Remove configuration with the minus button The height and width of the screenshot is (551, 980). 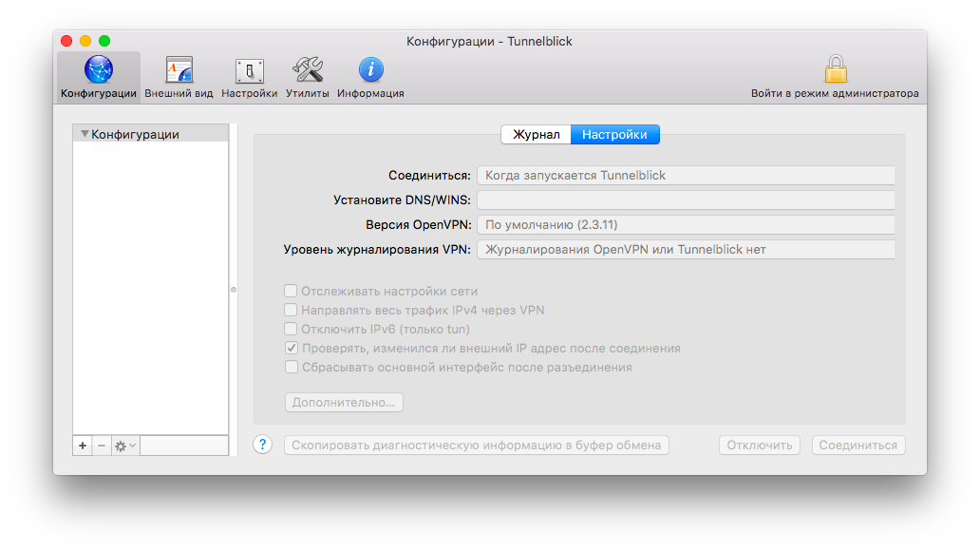[102, 446]
